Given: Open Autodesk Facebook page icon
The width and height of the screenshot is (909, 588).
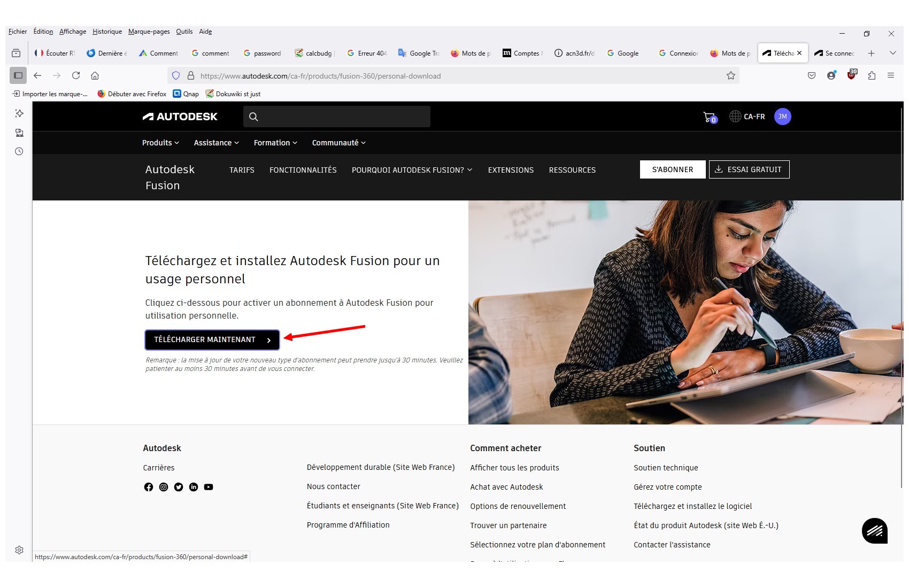Looking at the screenshot, I should point(149,487).
